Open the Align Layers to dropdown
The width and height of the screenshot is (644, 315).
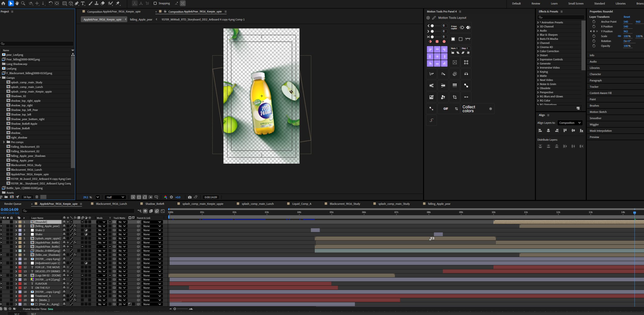[570, 123]
